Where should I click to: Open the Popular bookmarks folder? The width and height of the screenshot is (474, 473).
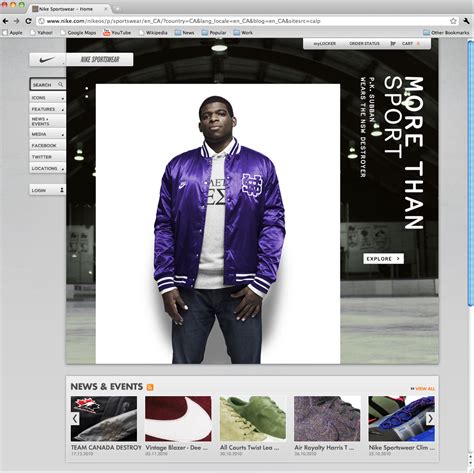coord(214,33)
